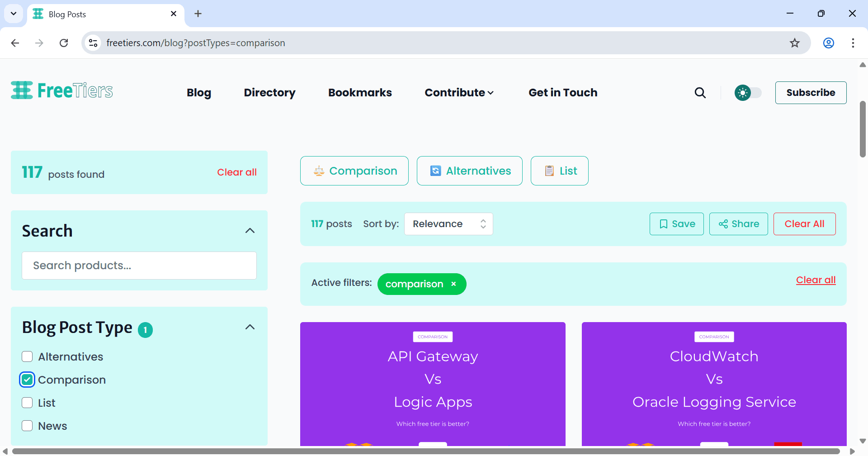The image size is (868, 456).
Task: Click the Save button
Action: pos(676,224)
